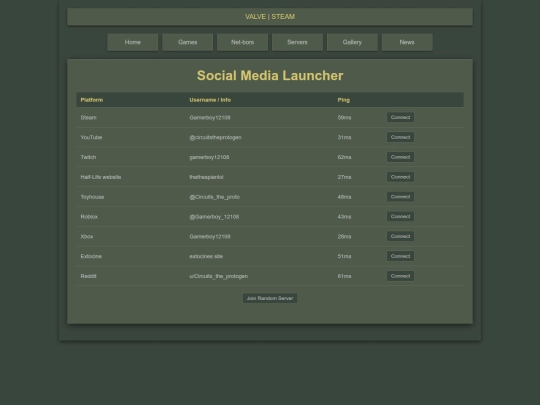Image resolution: width=540 pixels, height=405 pixels.
Task: Click the Toyhouse platform cell
Action: coord(92,197)
